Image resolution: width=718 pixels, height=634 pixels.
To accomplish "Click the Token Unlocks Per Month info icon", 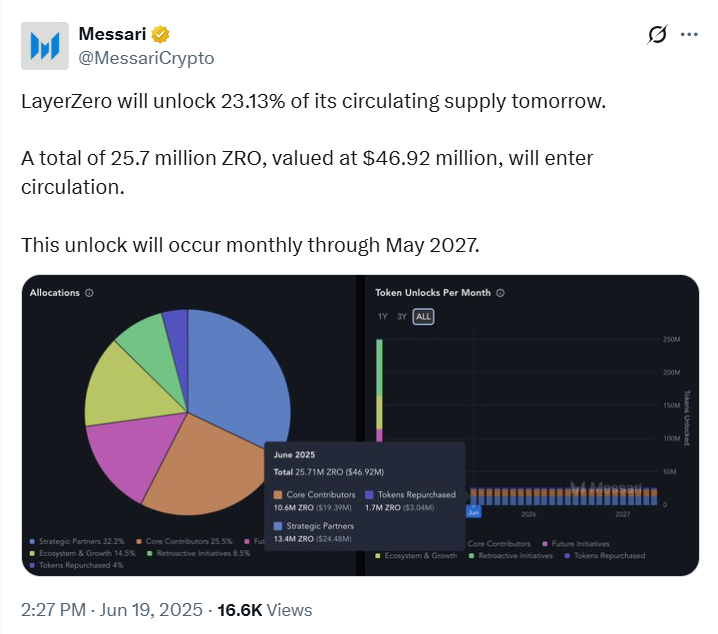I will 500,293.
